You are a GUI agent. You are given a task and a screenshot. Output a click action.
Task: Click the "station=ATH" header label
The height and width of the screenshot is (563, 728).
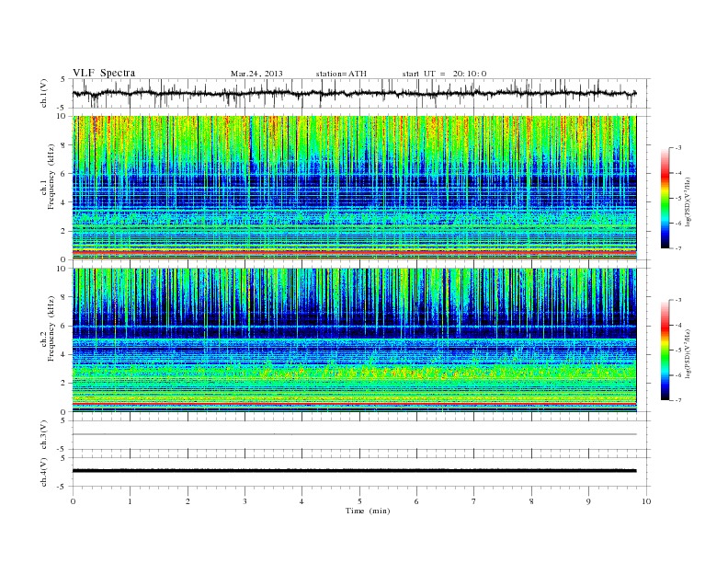[341, 74]
